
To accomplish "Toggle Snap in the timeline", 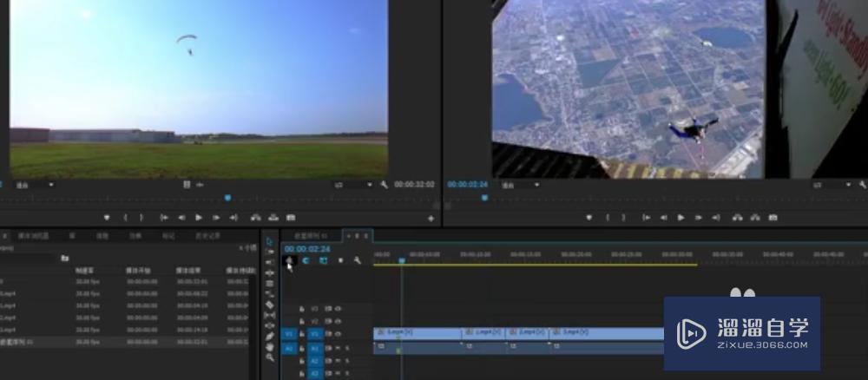I will point(306,260).
